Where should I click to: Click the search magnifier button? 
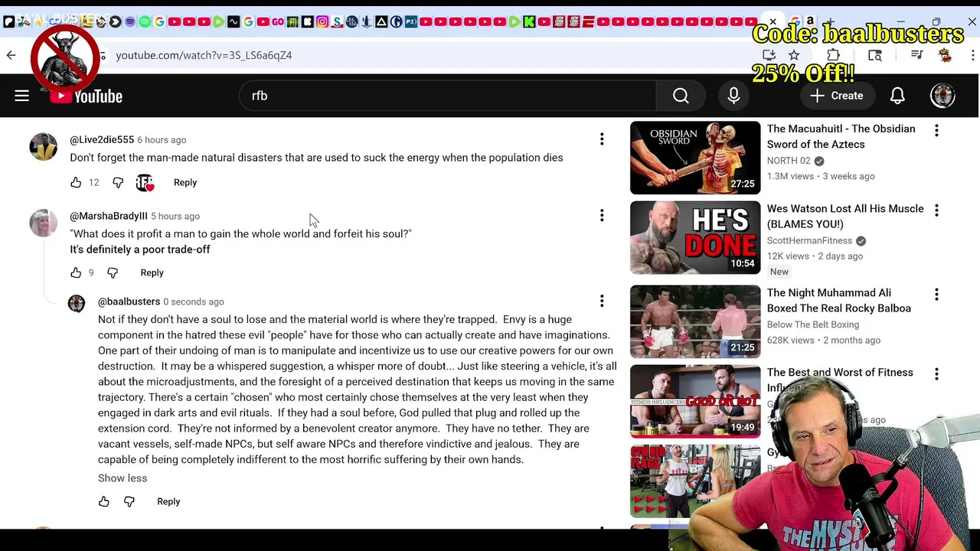click(681, 96)
